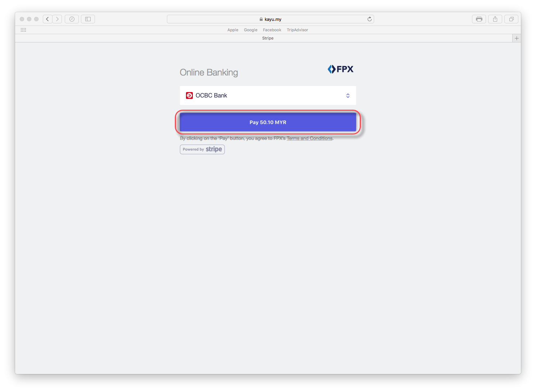Open the Share menu icon
The width and height of the screenshot is (536, 392).
pyautogui.click(x=495, y=19)
